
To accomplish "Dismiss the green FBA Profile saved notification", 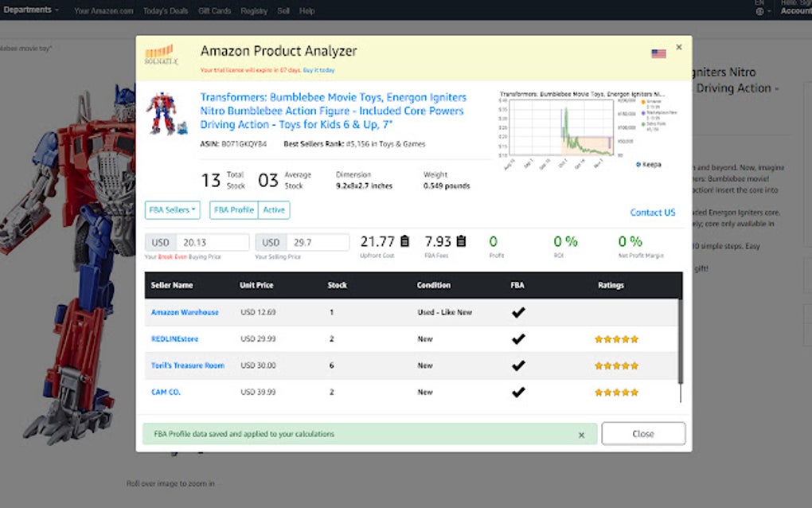I will coord(582,434).
